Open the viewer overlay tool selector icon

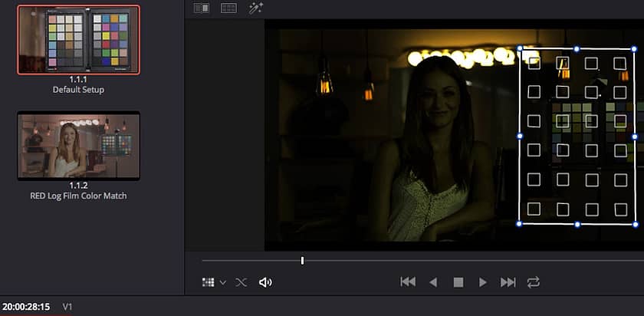tap(209, 282)
